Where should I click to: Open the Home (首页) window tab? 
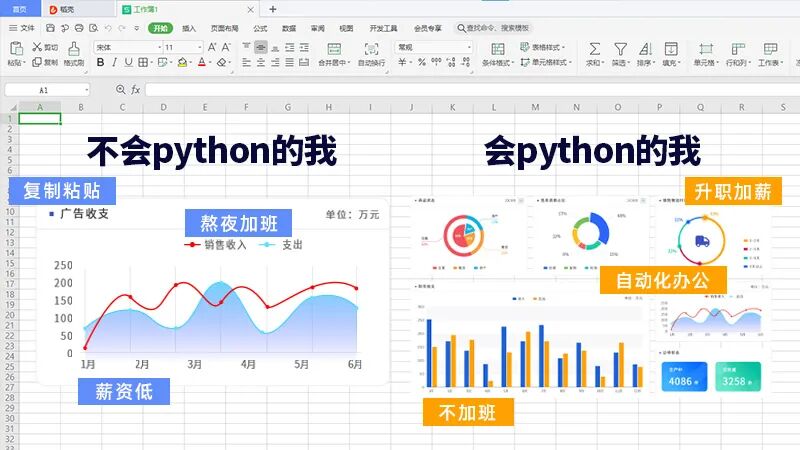(20, 9)
